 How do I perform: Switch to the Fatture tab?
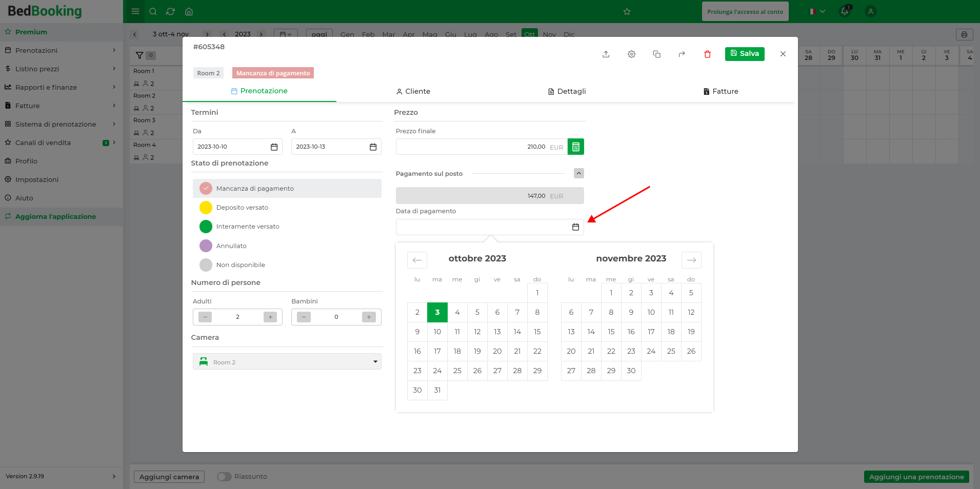coord(721,91)
